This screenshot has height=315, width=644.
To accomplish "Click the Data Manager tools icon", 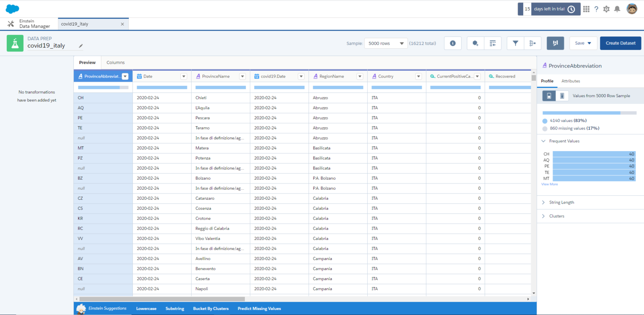I will click(x=11, y=24).
